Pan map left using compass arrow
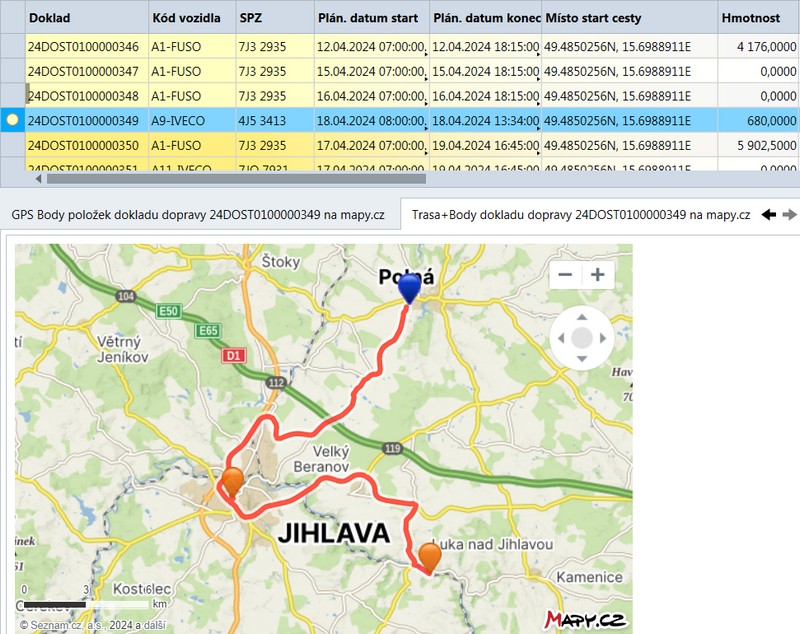This screenshot has height=634, width=800. pos(561,338)
